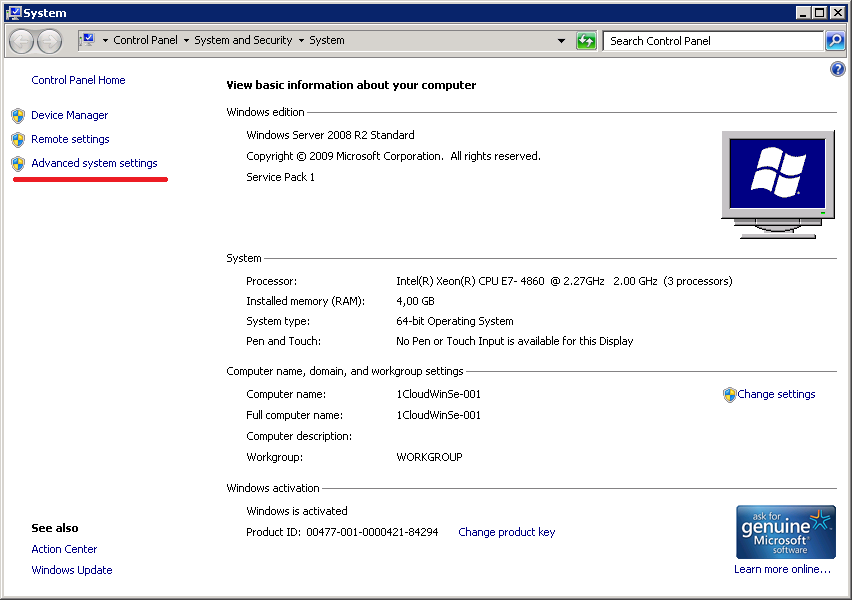852x600 pixels.
Task: Open the address bar history dropdown
Action: pyautogui.click(x=563, y=41)
